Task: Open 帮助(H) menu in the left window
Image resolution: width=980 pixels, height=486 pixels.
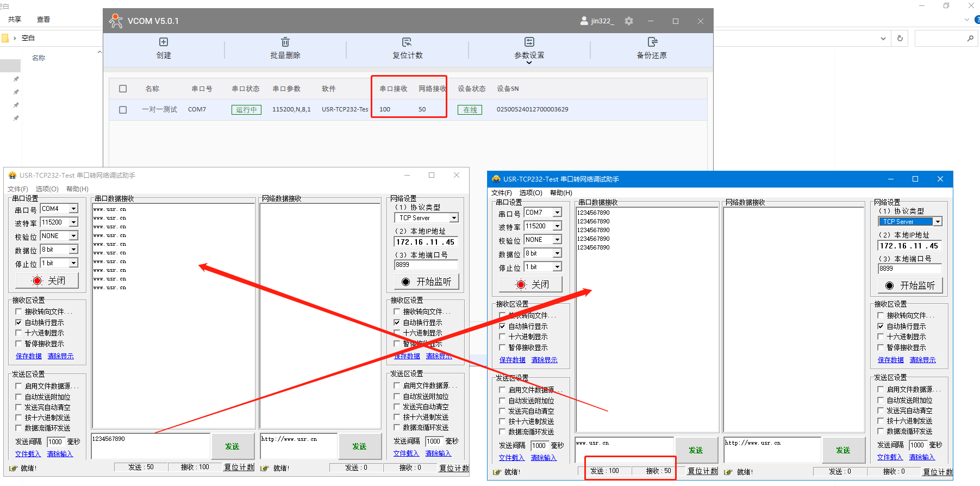Action: (x=77, y=189)
